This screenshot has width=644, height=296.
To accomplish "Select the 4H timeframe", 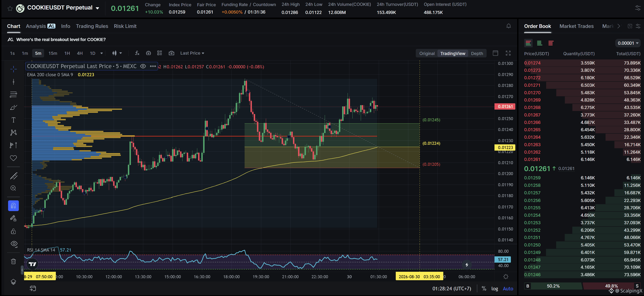I will pos(80,53).
